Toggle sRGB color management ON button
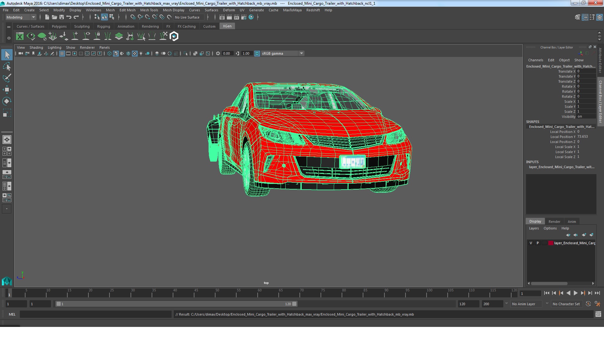Screen dimensions: 604x364 257,53
